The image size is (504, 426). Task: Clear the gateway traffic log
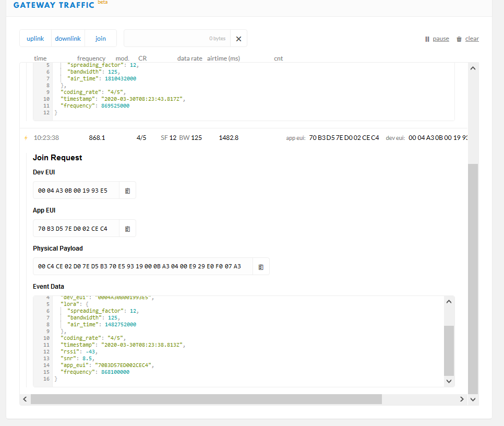click(467, 39)
